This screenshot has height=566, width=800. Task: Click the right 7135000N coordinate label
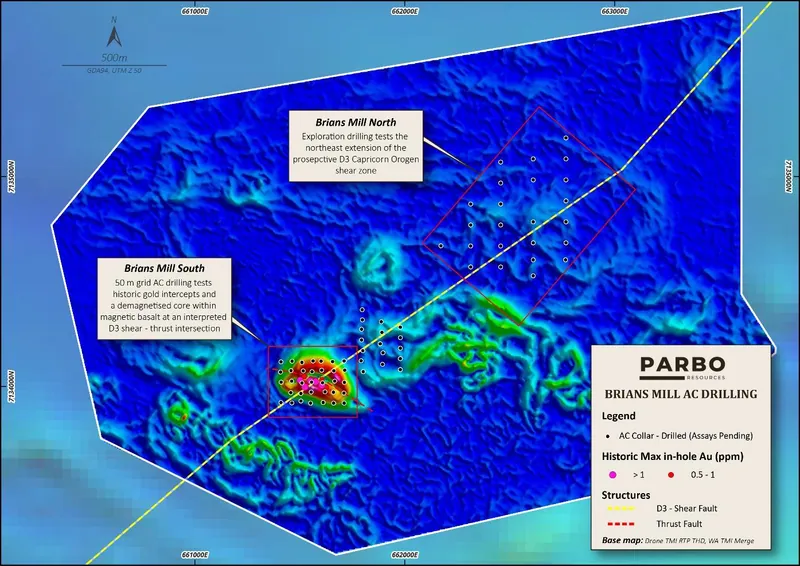pyautogui.click(x=788, y=176)
